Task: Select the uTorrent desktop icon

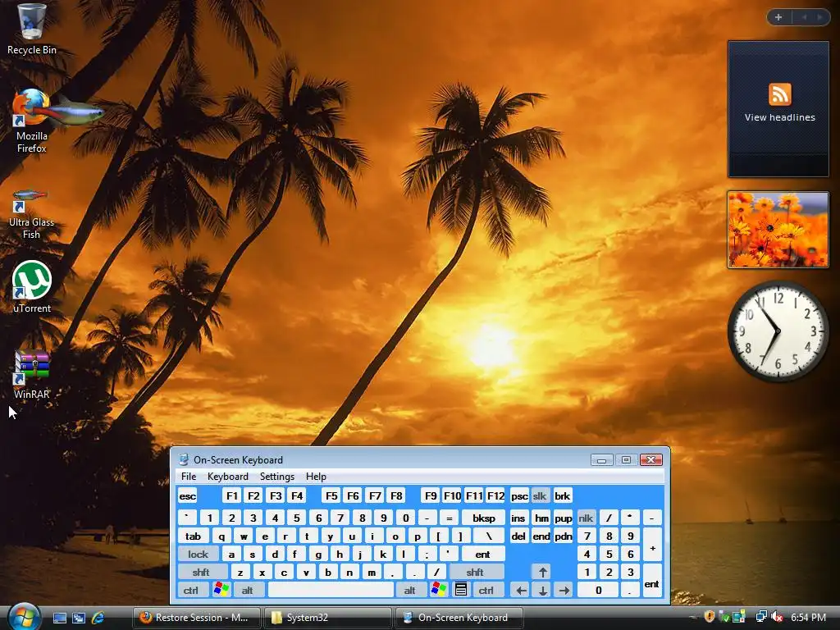Action: (31, 287)
